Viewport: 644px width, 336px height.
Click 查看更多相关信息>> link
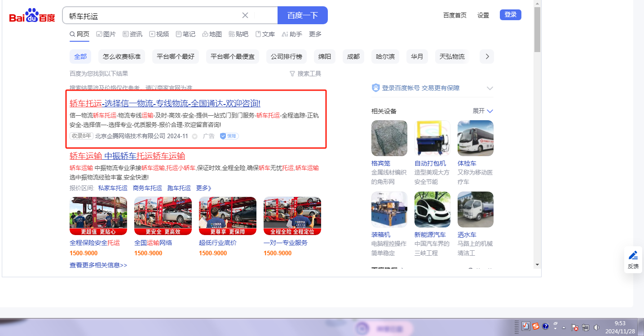click(x=98, y=265)
